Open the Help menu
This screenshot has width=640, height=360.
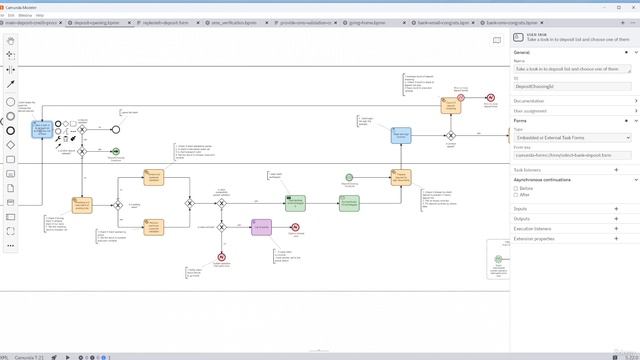click(x=40, y=16)
